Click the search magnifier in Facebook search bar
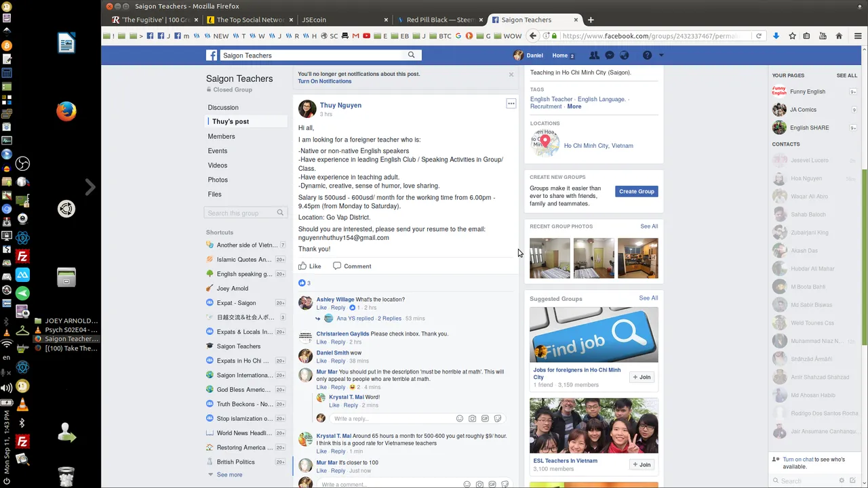The width and height of the screenshot is (868, 488). coord(412,55)
